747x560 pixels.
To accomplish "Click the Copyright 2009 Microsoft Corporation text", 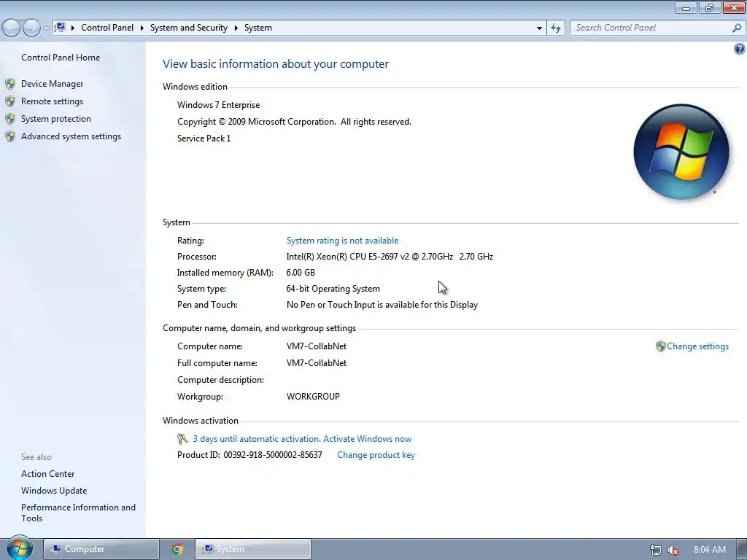I will (294, 122).
